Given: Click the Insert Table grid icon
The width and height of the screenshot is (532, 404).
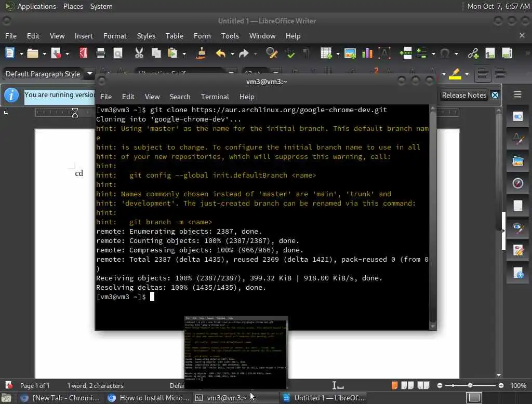Looking at the screenshot, I should 326,53.
